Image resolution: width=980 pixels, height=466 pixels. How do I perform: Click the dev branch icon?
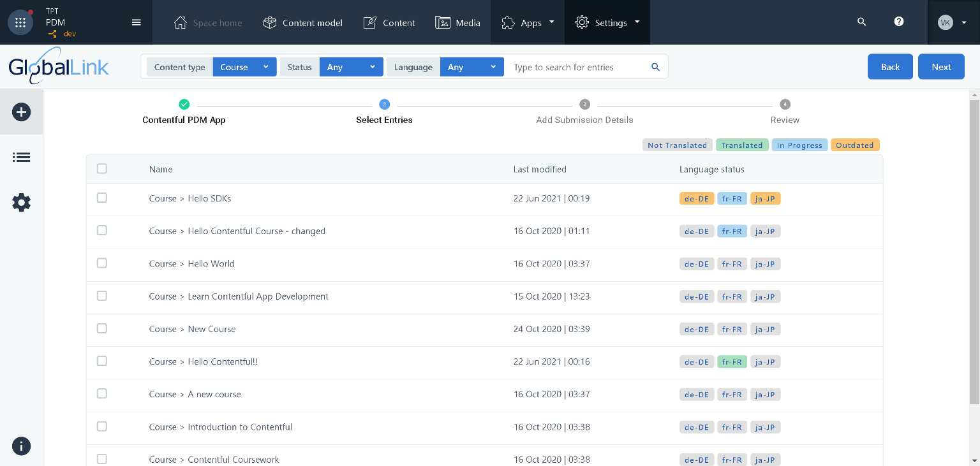coord(53,34)
